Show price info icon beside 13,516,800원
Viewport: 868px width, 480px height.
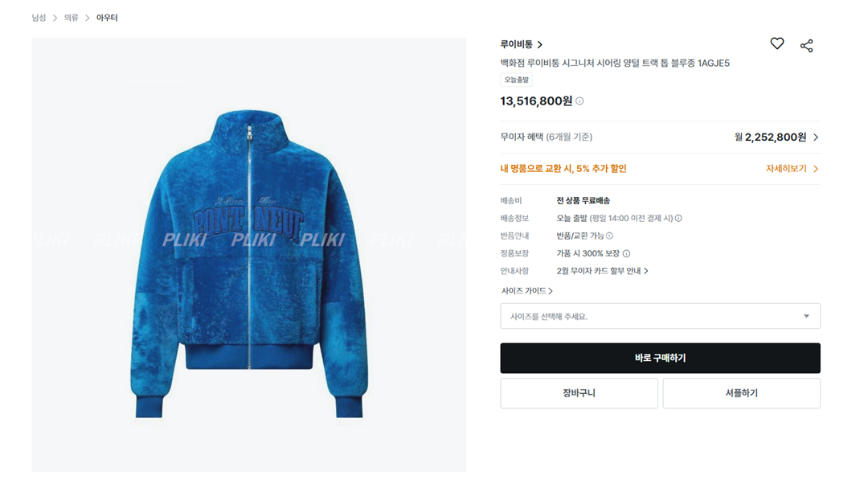(x=579, y=101)
